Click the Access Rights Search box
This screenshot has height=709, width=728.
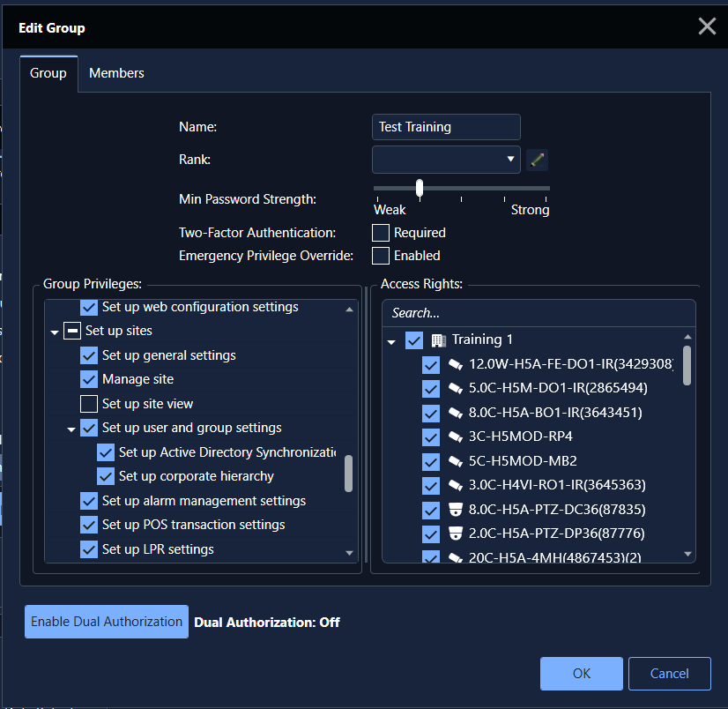pyautogui.click(x=539, y=313)
